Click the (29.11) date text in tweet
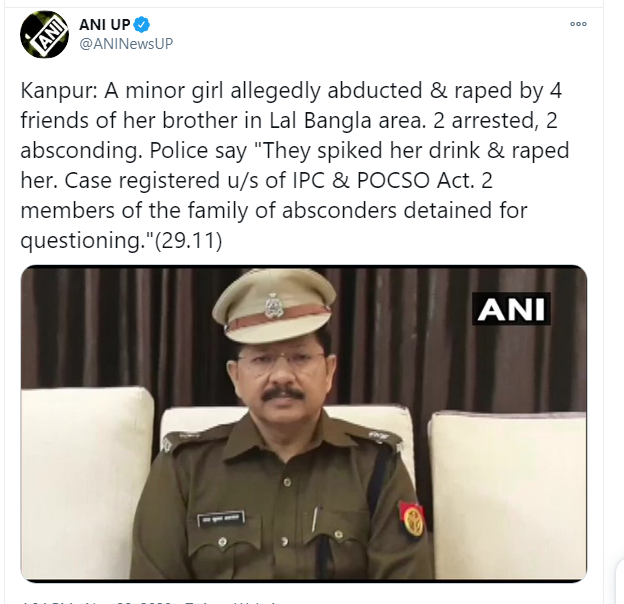624x604 pixels. point(188,240)
